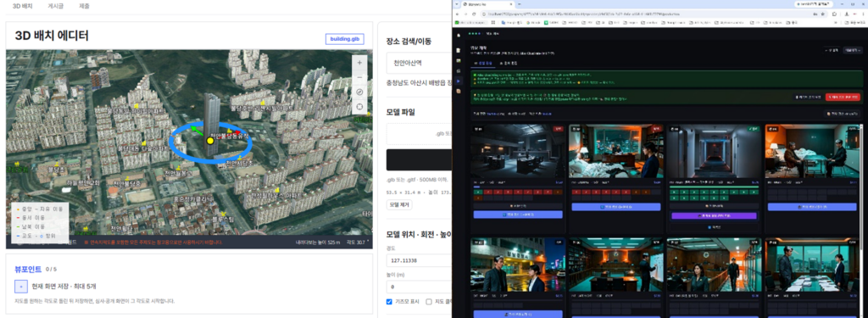Reset map orientation with the compass icon
868x318 pixels.
point(359,92)
